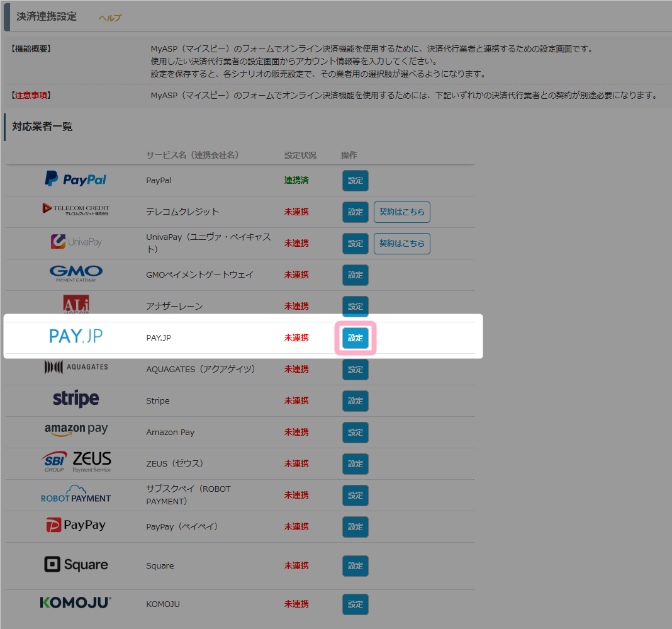
Task: Open 設定 for PayPal
Action: pos(356,181)
